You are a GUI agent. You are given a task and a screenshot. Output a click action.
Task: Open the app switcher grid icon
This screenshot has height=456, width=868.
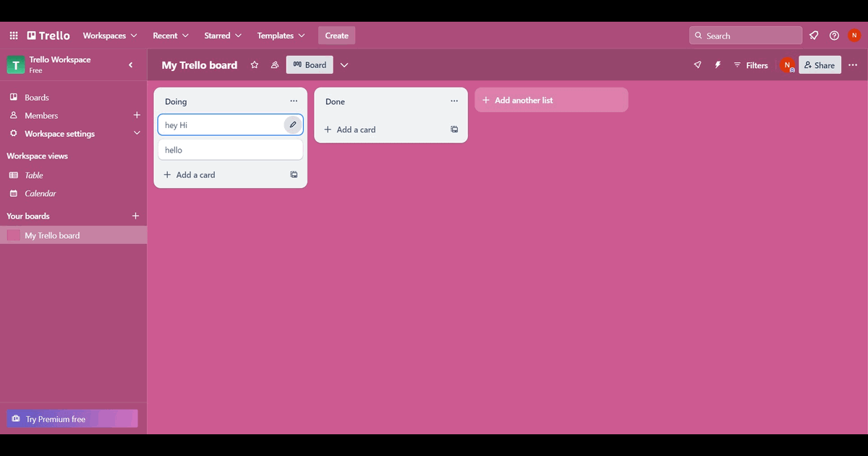14,35
